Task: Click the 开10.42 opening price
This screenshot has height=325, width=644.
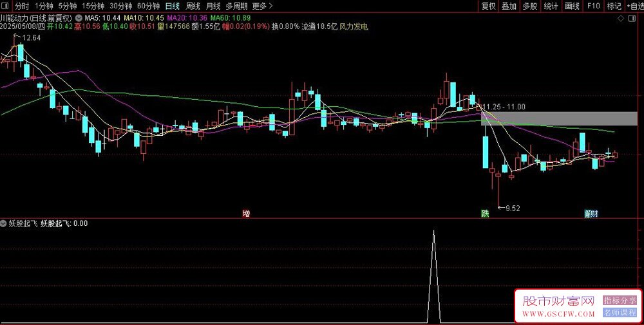Action: (60, 26)
